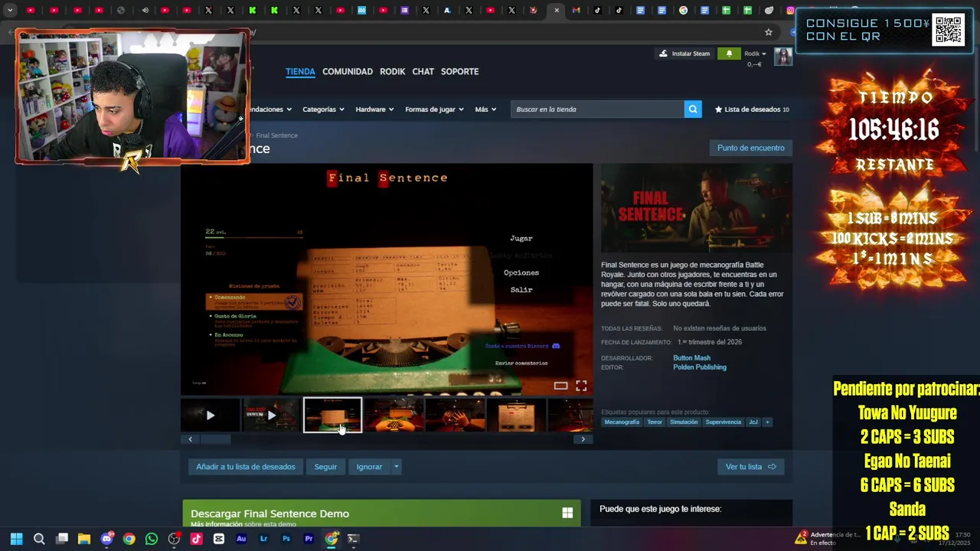Open the user avatar picture in Steam header
The height and width of the screenshot is (551, 980).
pos(783,57)
